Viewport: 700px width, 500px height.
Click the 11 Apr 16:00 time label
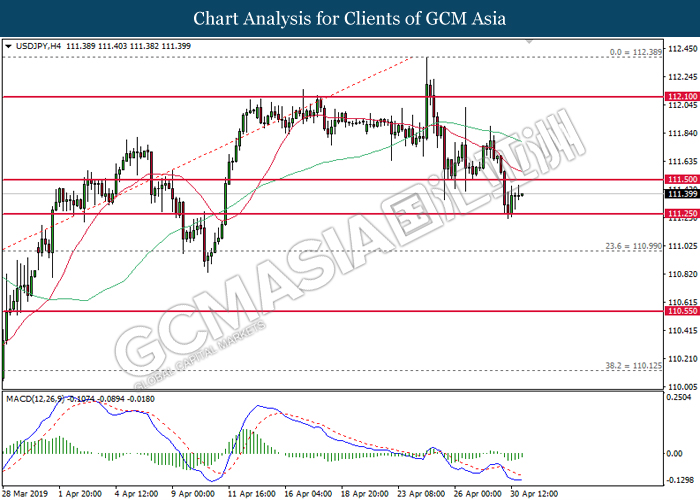[252, 494]
